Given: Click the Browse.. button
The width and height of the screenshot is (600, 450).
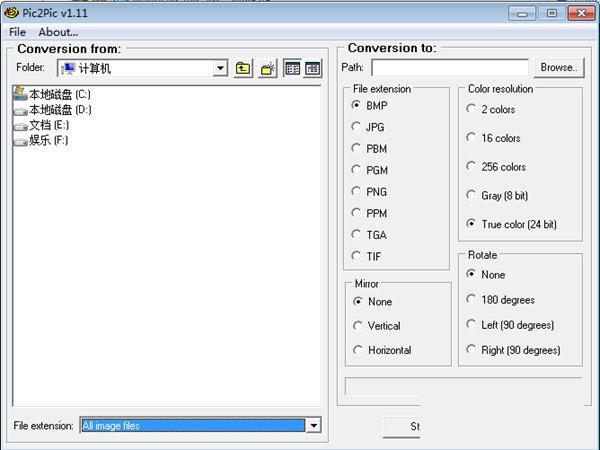Looking at the screenshot, I should click(x=559, y=68).
